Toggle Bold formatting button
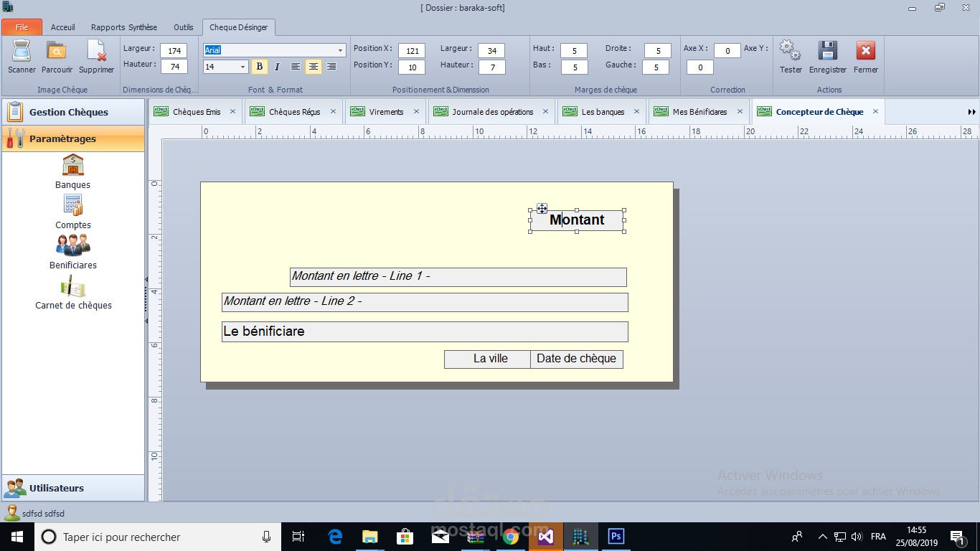The height and width of the screenshot is (551, 980). (x=260, y=67)
